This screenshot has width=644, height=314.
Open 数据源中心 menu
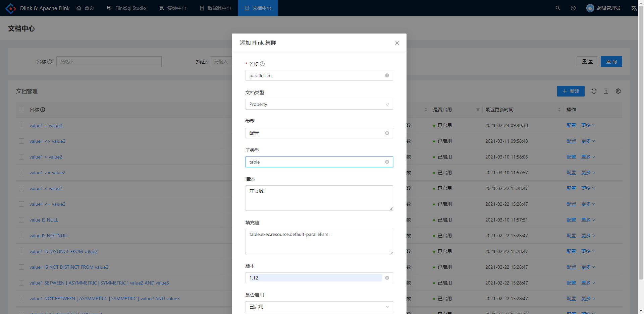[x=215, y=8]
